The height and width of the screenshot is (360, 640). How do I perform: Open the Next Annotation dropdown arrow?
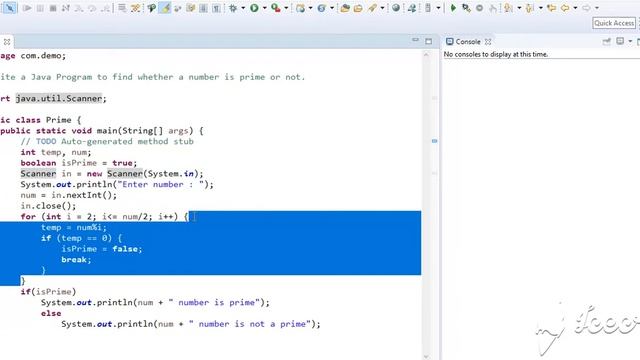tap(519, 8)
